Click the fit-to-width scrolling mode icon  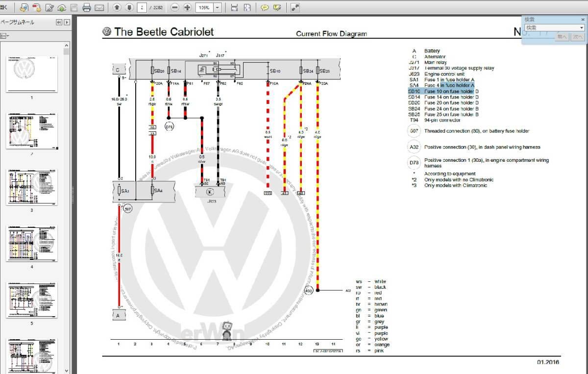point(234,7)
